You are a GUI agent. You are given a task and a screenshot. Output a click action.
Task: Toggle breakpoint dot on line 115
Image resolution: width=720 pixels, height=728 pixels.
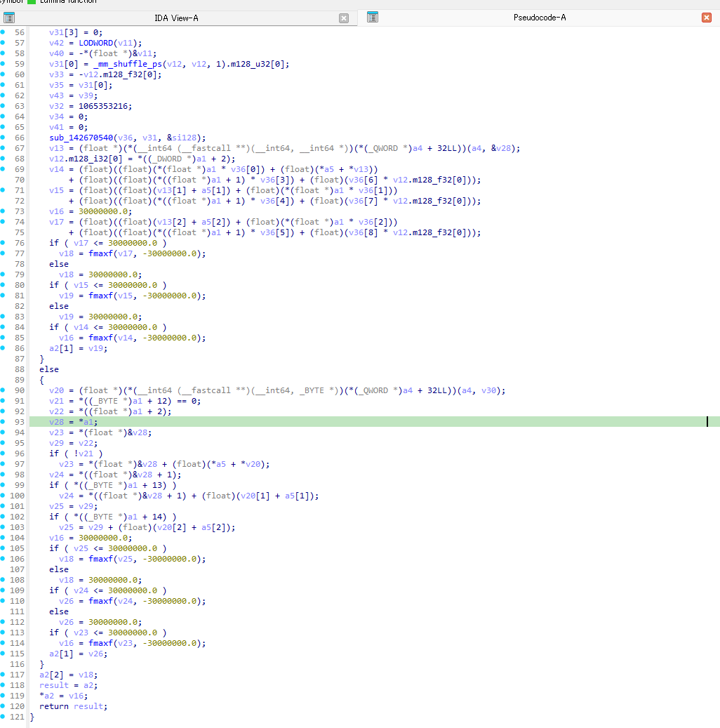pos(3,654)
